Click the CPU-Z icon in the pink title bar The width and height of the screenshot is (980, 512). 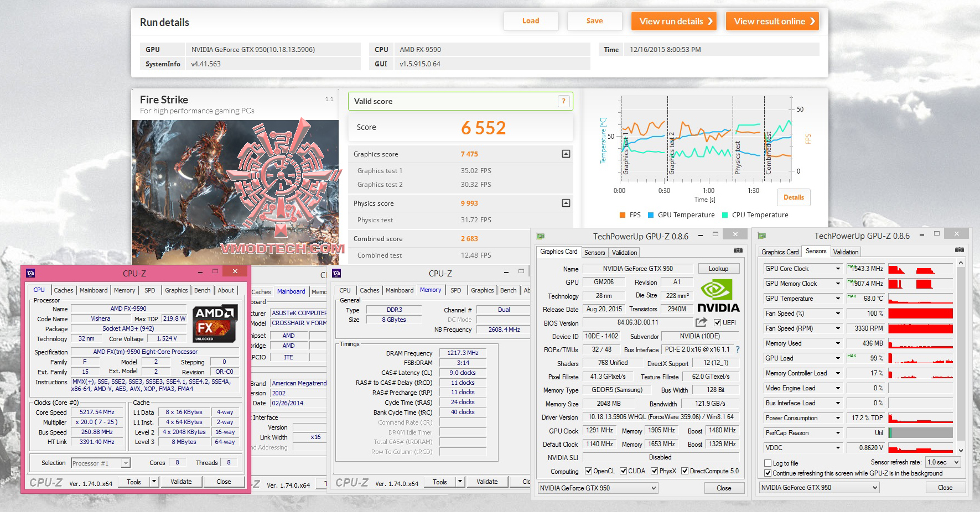(30, 273)
